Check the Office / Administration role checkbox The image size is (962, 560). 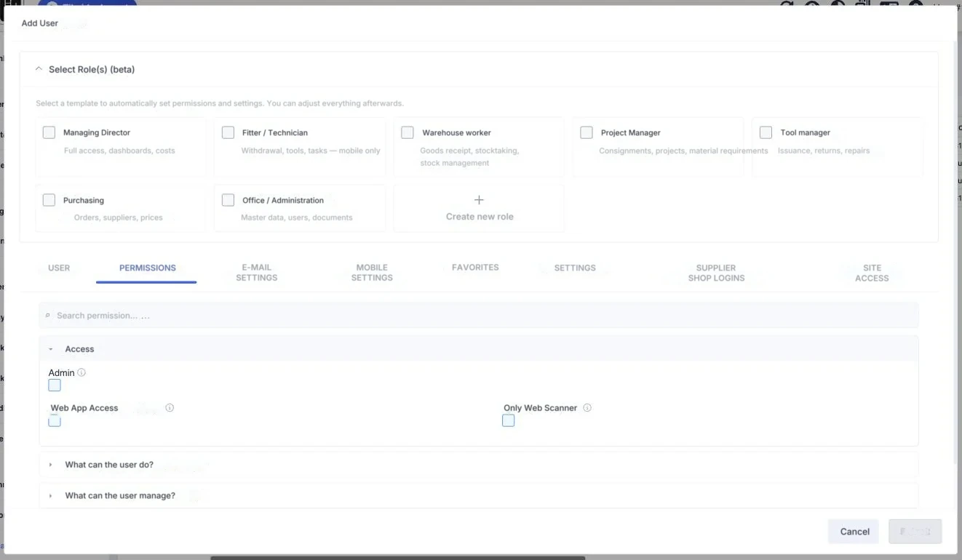pos(228,200)
